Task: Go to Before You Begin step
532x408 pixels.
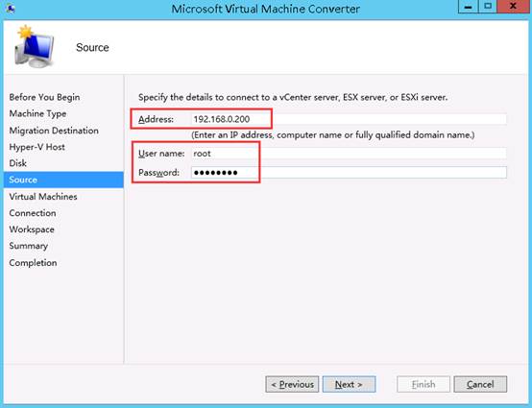Action: [44, 97]
